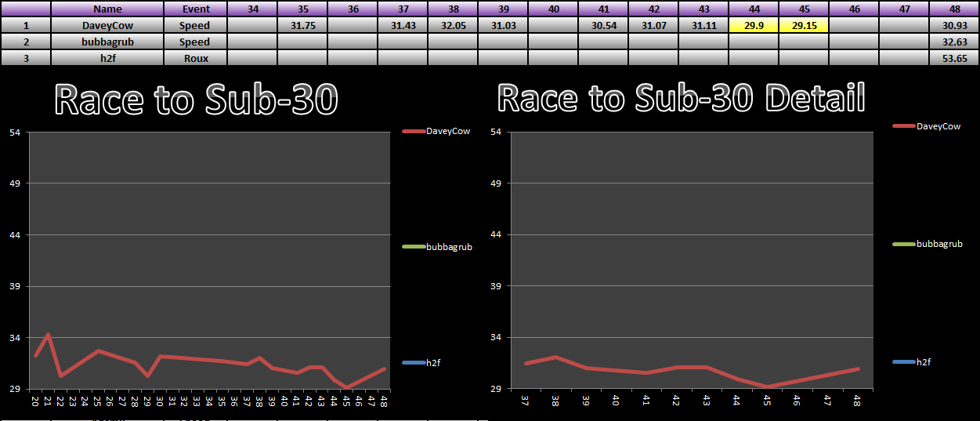Image resolution: width=980 pixels, height=421 pixels.
Task: Click column header 37
Action: [x=403, y=9]
